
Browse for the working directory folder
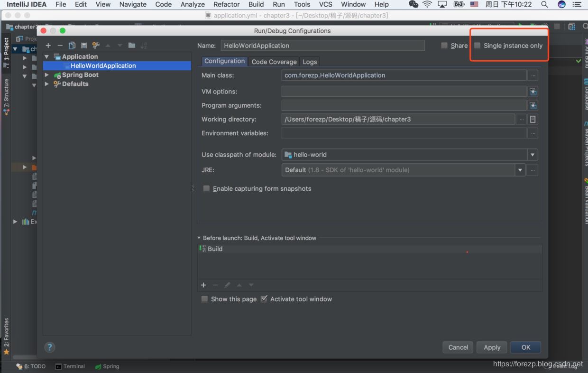point(522,120)
